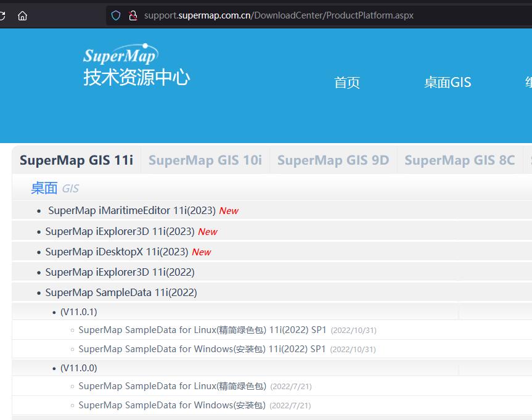This screenshot has height=420, width=532.
Task: Click the red New label beside iExplorer3D 11i(2023)
Action: 208,232
